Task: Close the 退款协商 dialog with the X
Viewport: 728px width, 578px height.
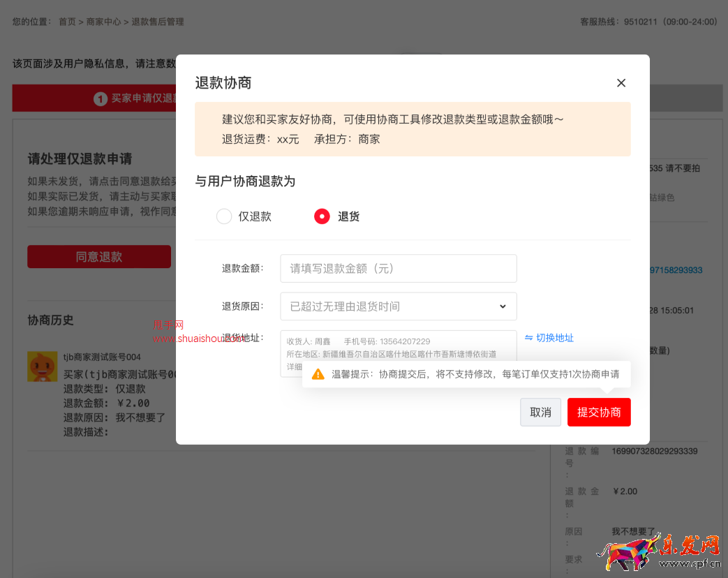Action: click(x=621, y=82)
